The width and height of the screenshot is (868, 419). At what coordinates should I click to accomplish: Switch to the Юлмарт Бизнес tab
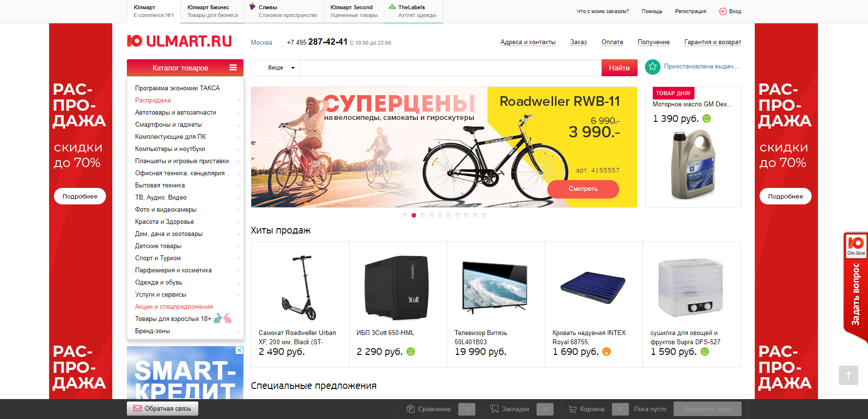(212, 11)
